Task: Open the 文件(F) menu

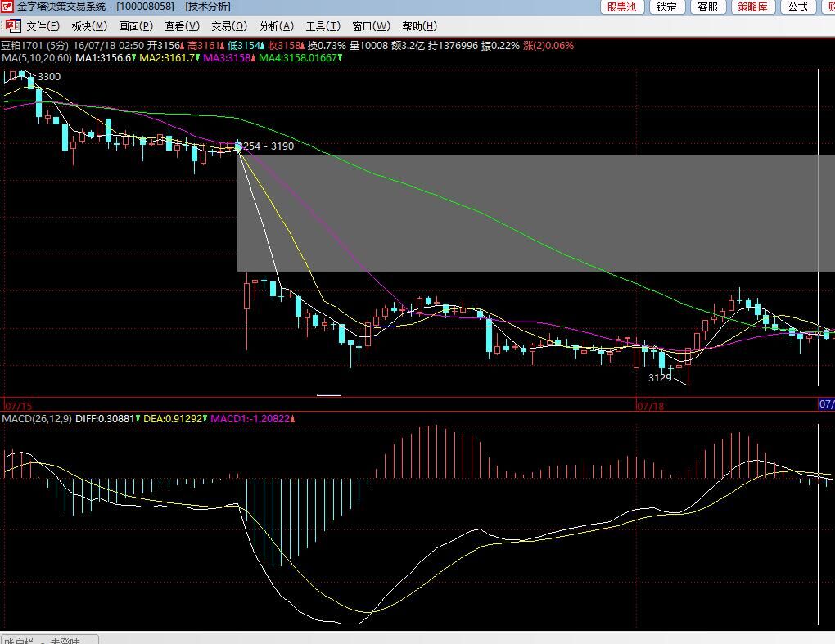Action: (43, 26)
